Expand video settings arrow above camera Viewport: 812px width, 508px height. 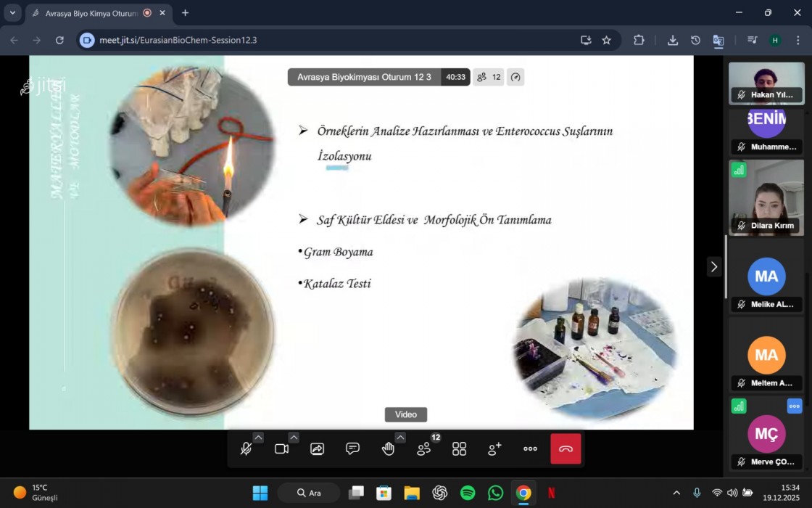pos(294,438)
